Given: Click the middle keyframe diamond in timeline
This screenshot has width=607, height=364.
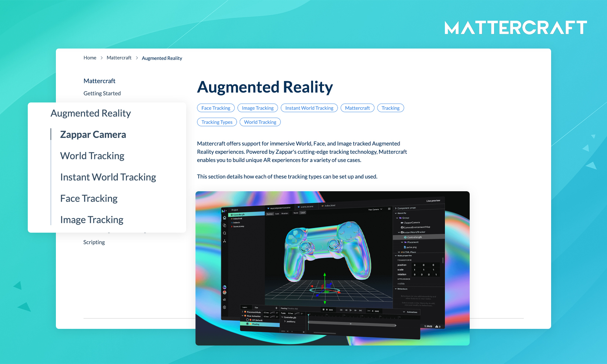Looking at the screenshot, I should [x=351, y=324].
